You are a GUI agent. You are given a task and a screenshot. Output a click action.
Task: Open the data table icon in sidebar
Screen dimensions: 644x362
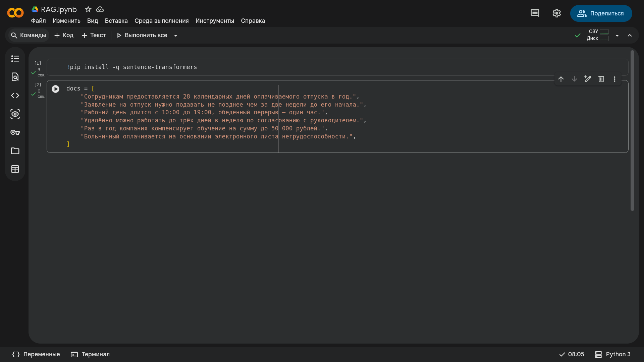point(15,169)
